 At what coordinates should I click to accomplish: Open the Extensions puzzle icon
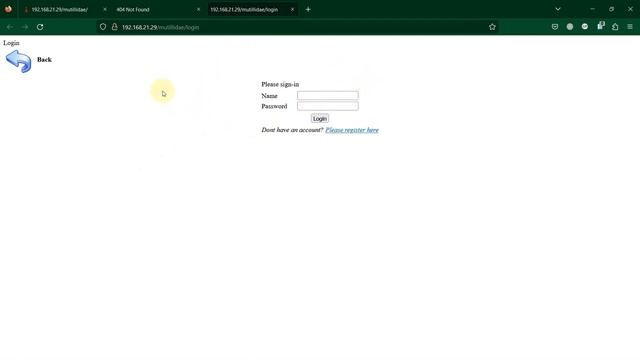pyautogui.click(x=615, y=27)
